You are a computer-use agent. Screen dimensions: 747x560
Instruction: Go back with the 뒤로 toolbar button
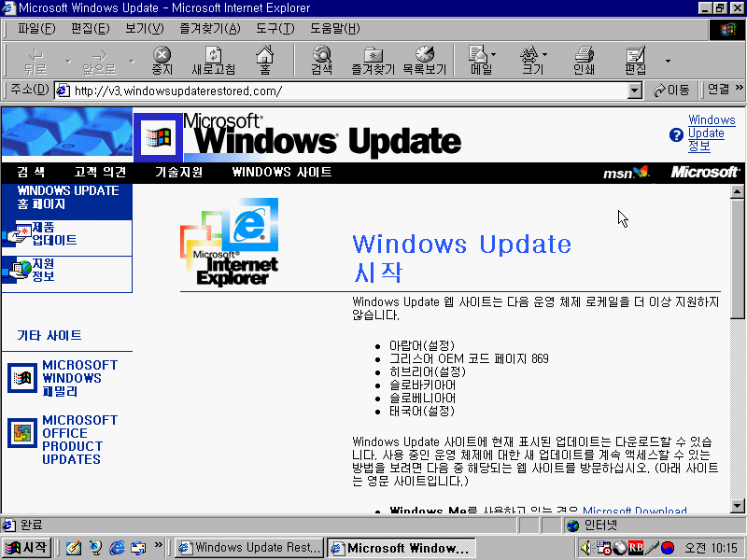(35, 61)
